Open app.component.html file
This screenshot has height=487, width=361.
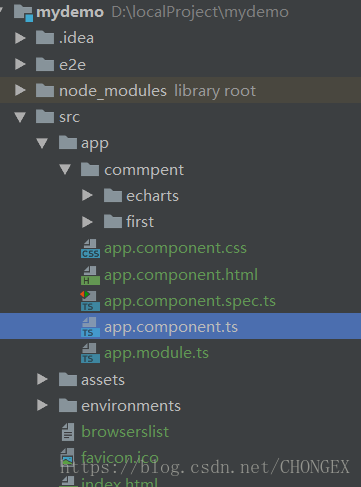click(181, 275)
